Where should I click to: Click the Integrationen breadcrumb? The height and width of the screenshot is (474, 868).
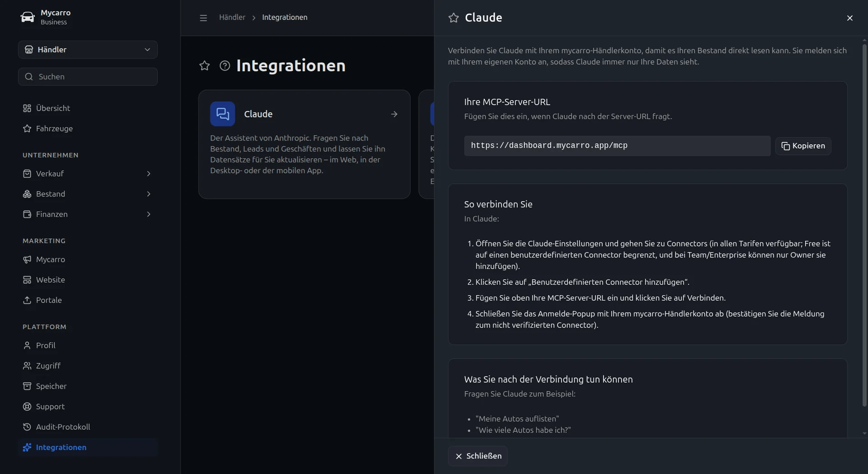tap(285, 18)
